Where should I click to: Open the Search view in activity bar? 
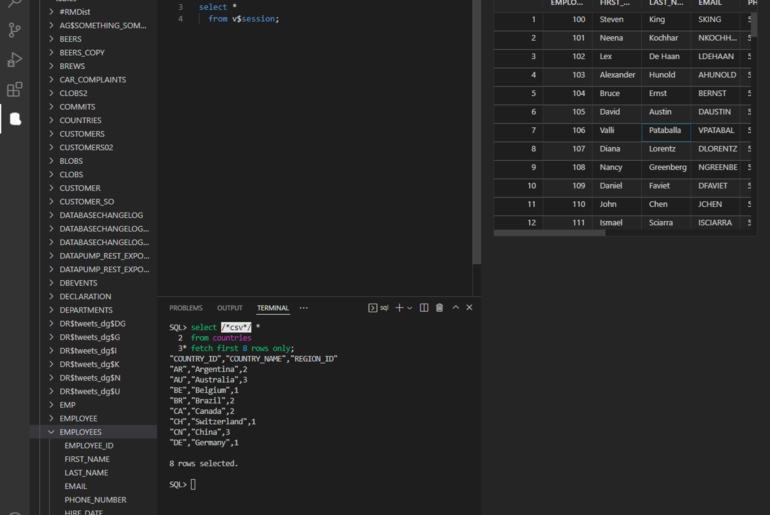(15, 4)
